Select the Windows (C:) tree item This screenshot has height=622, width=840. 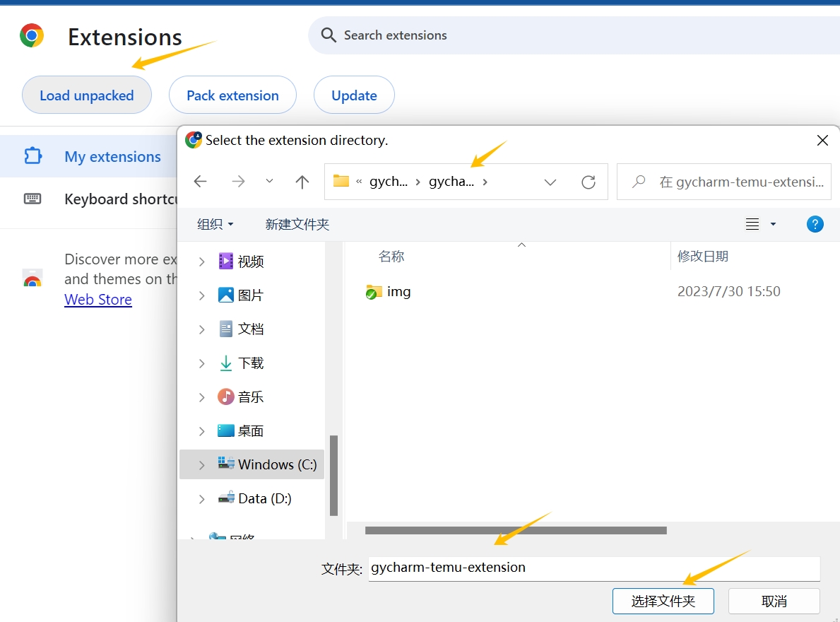pyautogui.click(x=252, y=464)
